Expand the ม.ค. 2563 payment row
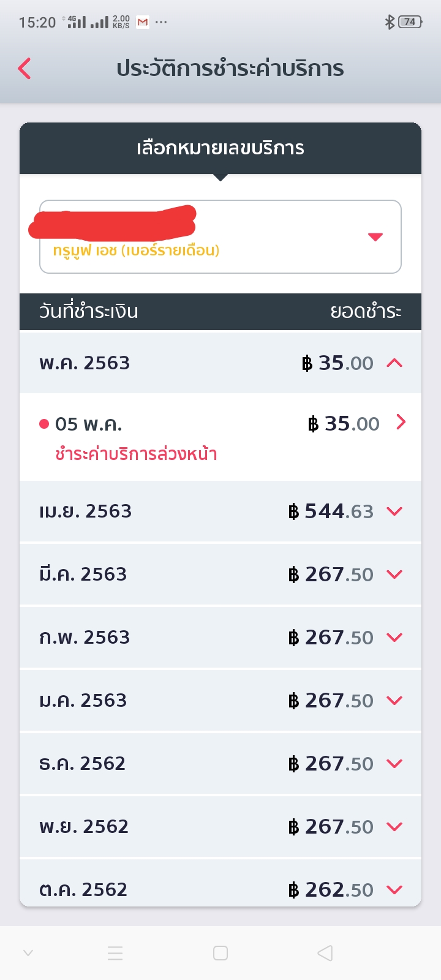This screenshot has height=980, width=441. pos(395,701)
